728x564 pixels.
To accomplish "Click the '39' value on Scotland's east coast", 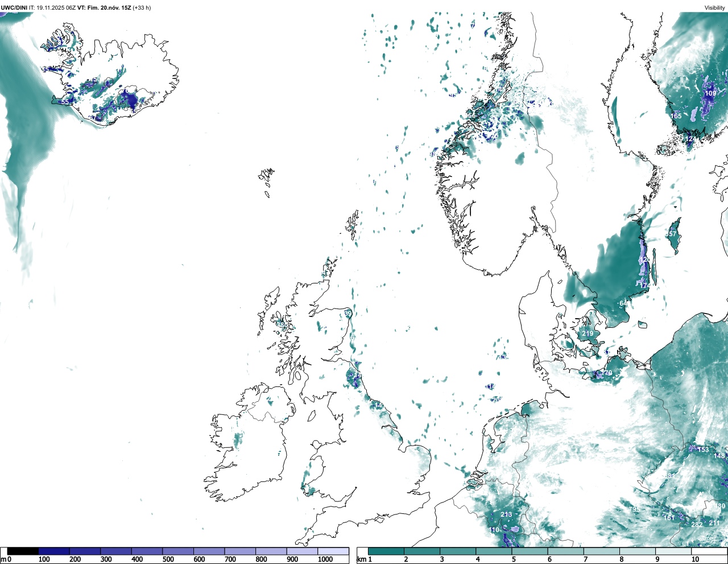I will (x=348, y=314).
